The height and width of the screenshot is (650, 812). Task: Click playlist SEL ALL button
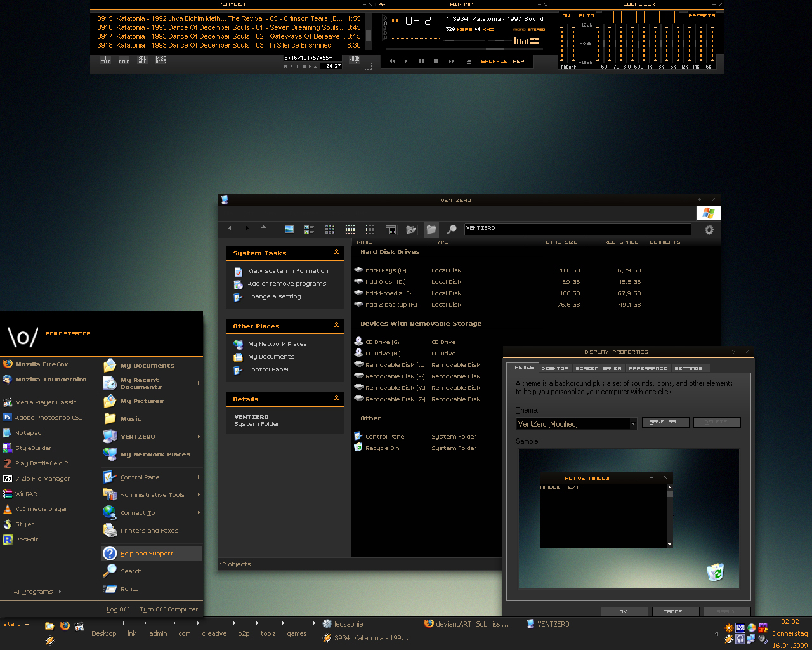coord(142,60)
